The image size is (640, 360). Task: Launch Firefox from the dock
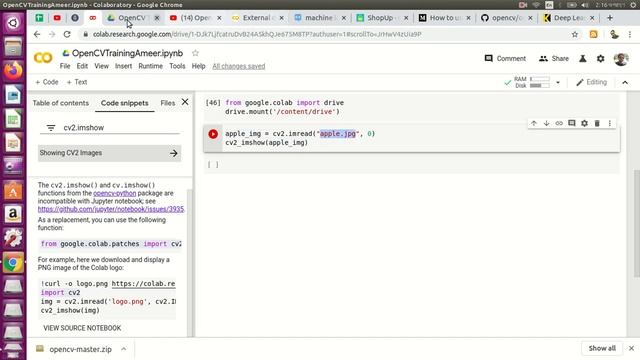[x=13, y=70]
